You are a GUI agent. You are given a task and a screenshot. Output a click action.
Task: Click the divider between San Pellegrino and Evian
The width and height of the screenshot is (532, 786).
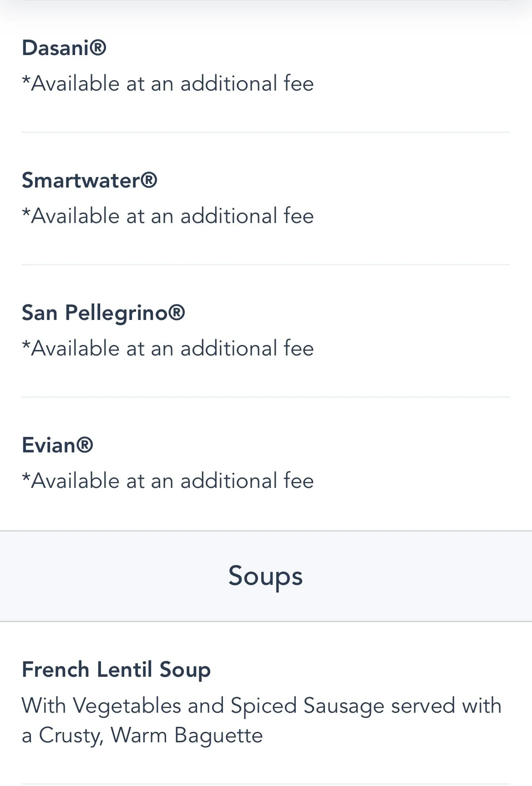coord(265,397)
